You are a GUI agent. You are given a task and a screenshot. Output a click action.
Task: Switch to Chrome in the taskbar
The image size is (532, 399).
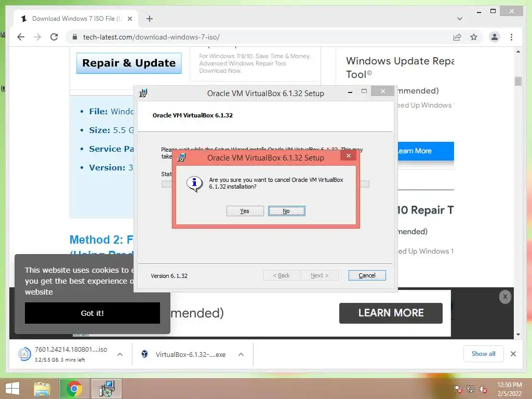pos(74,389)
